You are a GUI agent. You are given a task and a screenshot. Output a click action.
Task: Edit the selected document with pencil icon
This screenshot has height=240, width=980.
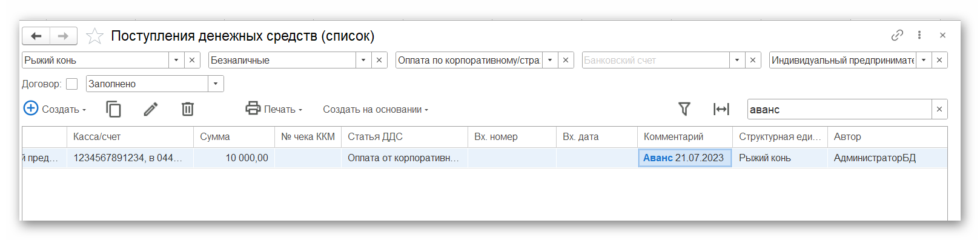coord(150,109)
